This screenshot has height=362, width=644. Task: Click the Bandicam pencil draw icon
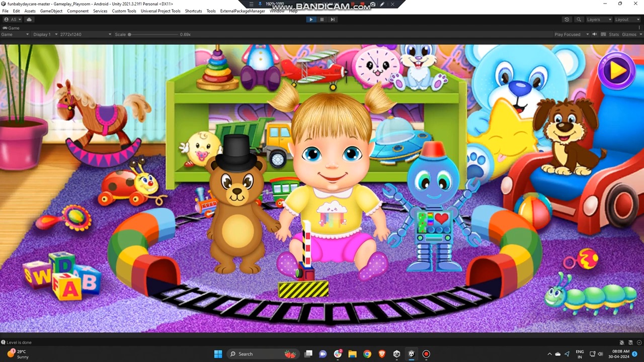382,5
